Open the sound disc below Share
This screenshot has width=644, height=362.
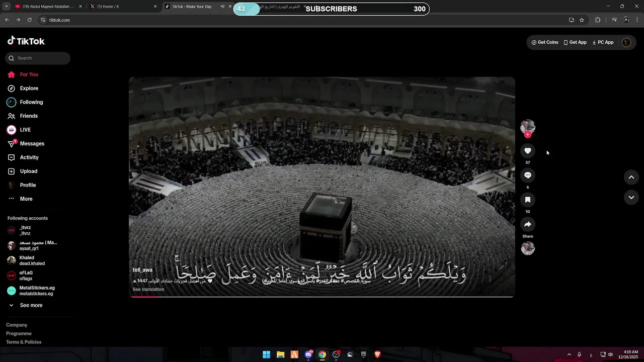[528, 248]
